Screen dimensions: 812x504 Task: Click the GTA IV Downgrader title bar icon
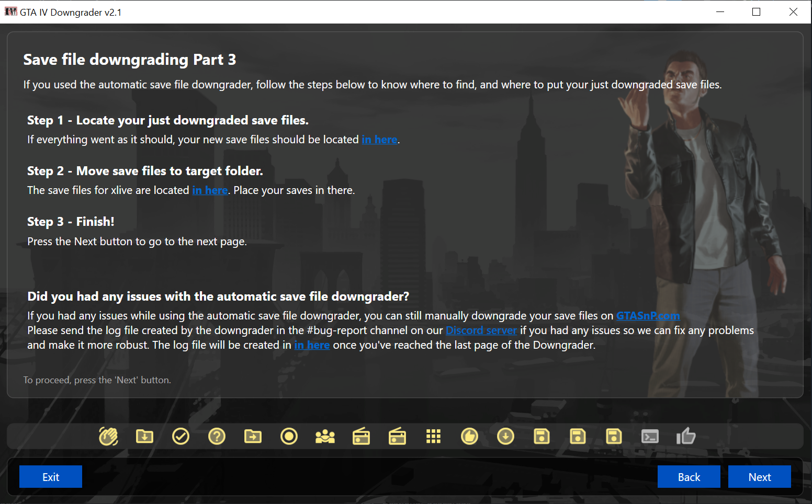(10, 12)
